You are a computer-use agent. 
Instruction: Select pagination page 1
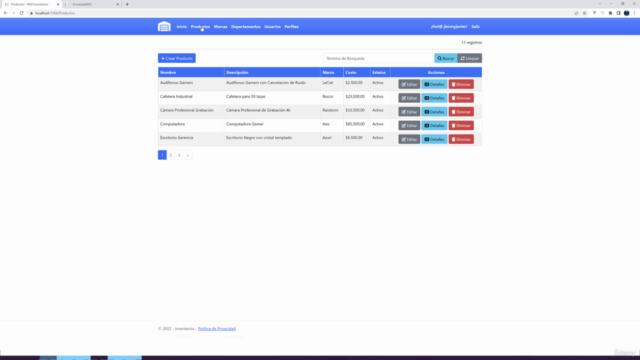click(162, 155)
